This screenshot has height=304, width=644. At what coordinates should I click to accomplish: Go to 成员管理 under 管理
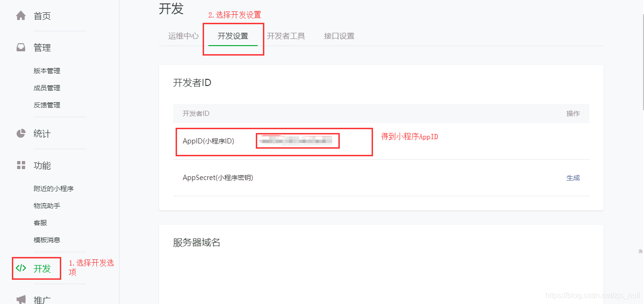tap(47, 88)
